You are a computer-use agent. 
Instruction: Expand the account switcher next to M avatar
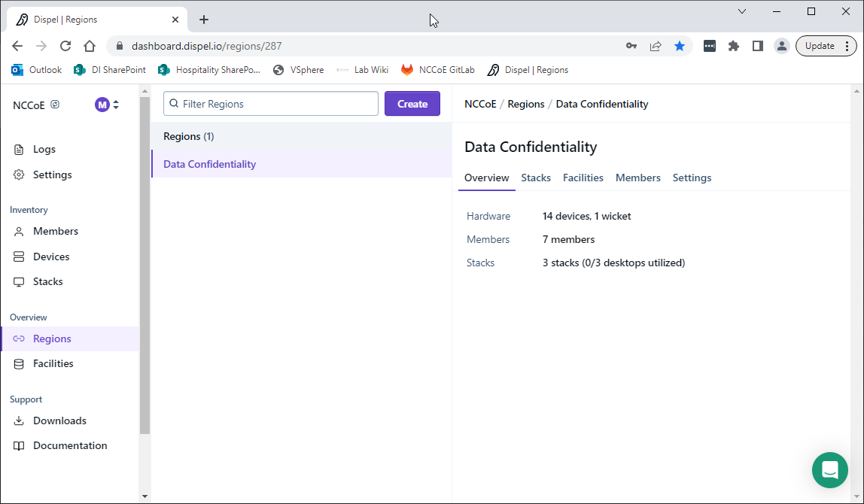point(116,105)
